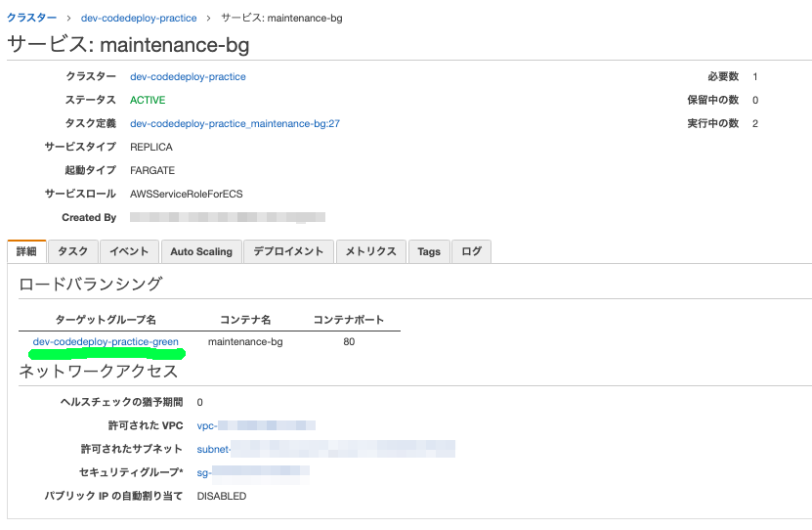This screenshot has width=812, height=530.
Task: View the ログ tab
Action: [471, 251]
